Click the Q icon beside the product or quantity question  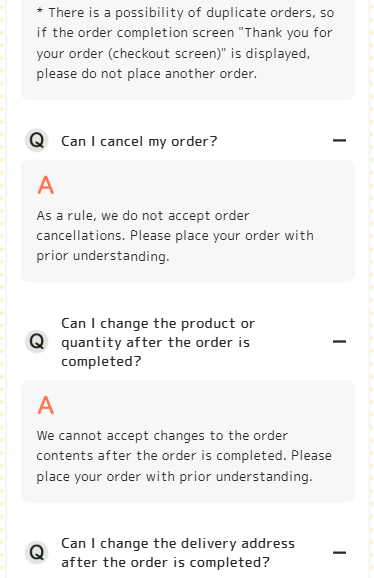click(36, 342)
